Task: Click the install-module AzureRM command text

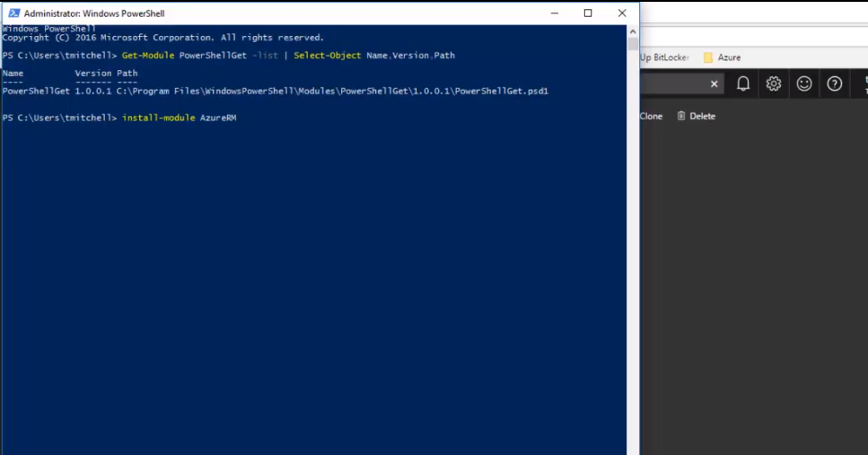Action: 179,118
